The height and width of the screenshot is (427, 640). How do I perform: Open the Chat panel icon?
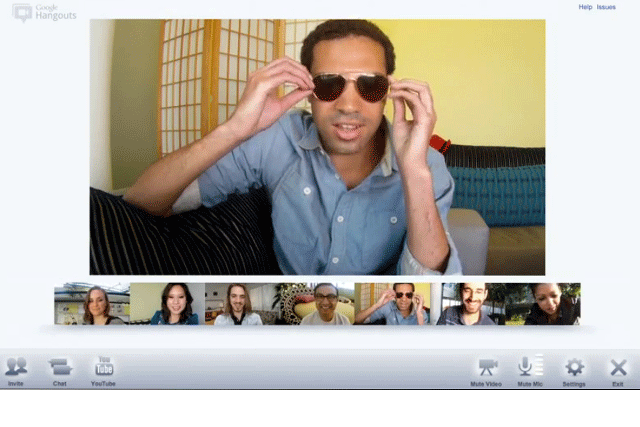click(60, 367)
